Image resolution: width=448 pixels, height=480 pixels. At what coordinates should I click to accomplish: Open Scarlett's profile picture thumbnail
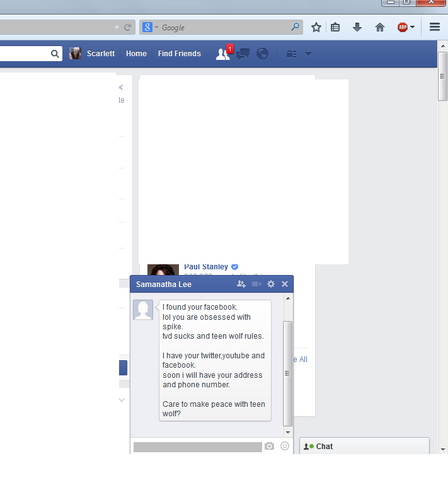pyautogui.click(x=75, y=53)
